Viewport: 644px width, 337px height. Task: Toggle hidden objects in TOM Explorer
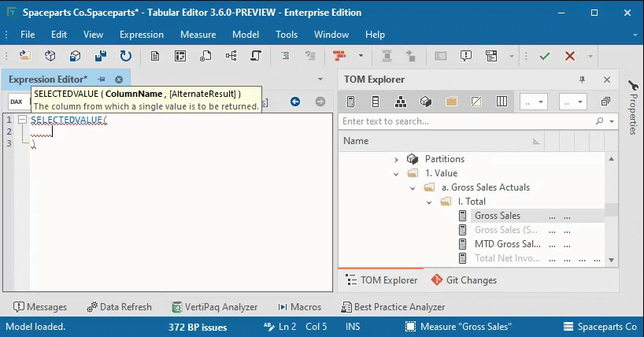pos(476,102)
